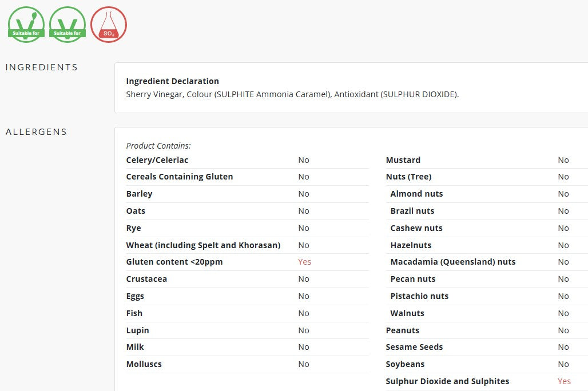Click the No value in Lupin row
This screenshot has height=391, width=588.
click(304, 330)
